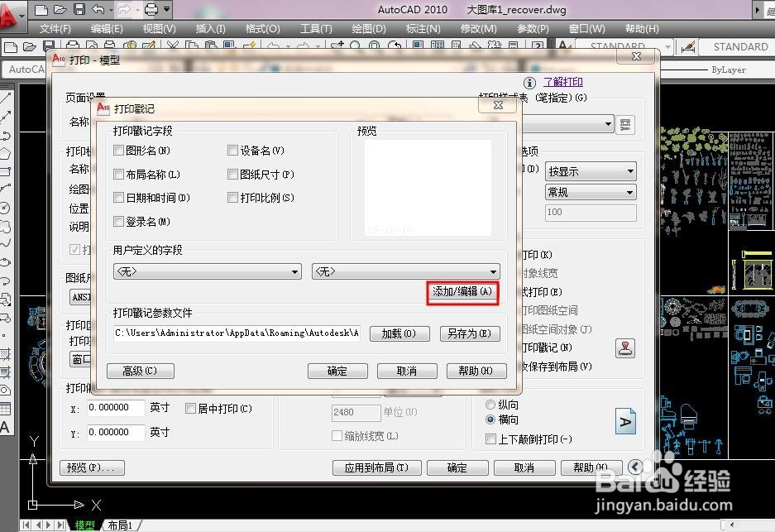This screenshot has height=532, width=775.
Task: Select the Rectangle tool
Action: (x=6, y=171)
